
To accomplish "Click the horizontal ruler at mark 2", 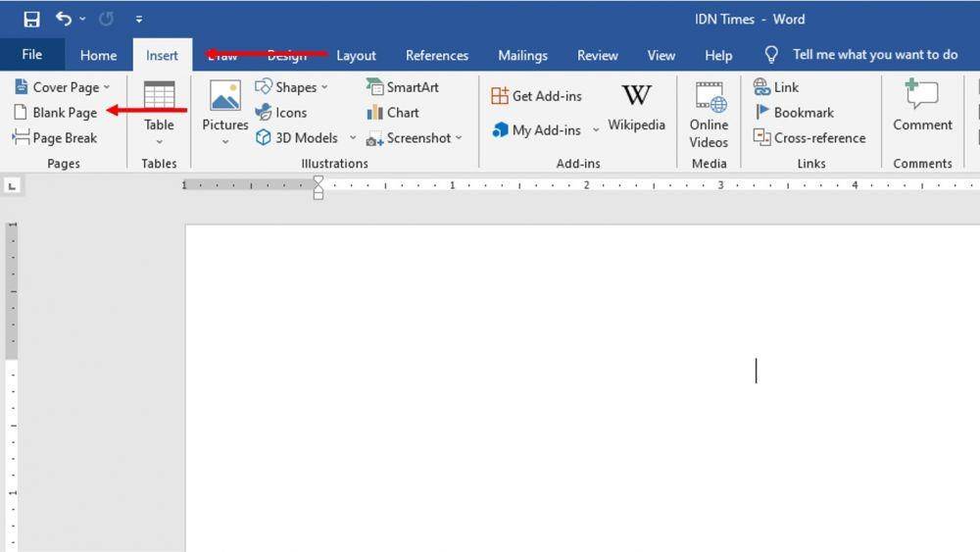I will pos(586,185).
